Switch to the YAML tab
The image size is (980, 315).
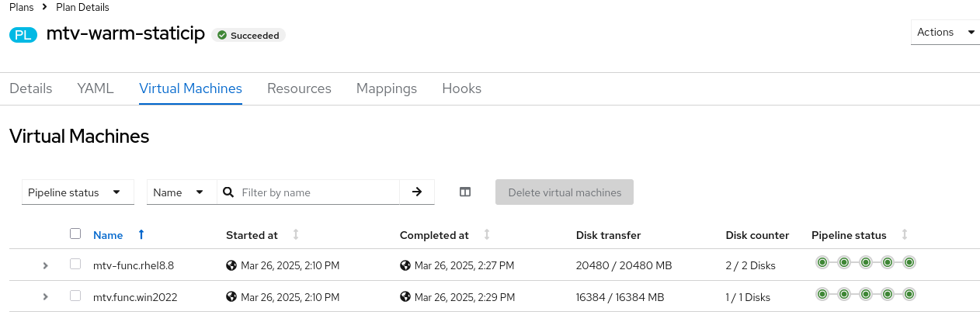point(96,88)
